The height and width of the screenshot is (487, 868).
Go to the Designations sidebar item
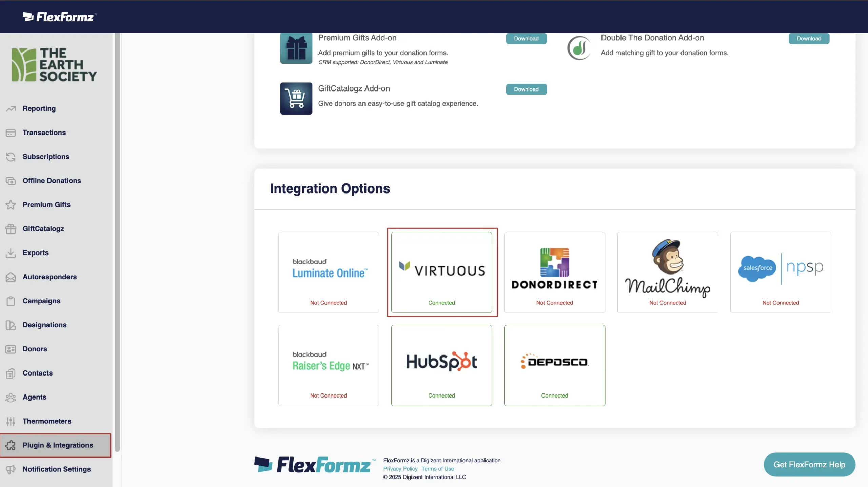(x=44, y=325)
